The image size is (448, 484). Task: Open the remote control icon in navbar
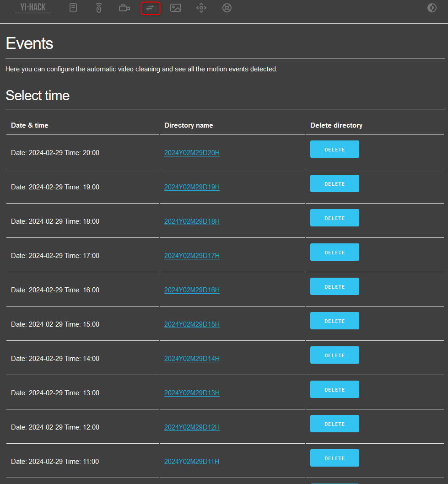[99, 8]
